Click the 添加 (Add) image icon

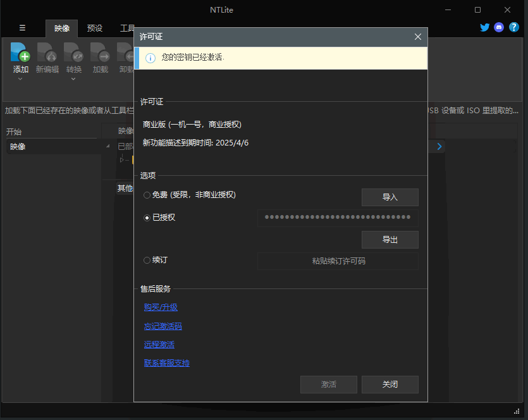click(x=20, y=53)
